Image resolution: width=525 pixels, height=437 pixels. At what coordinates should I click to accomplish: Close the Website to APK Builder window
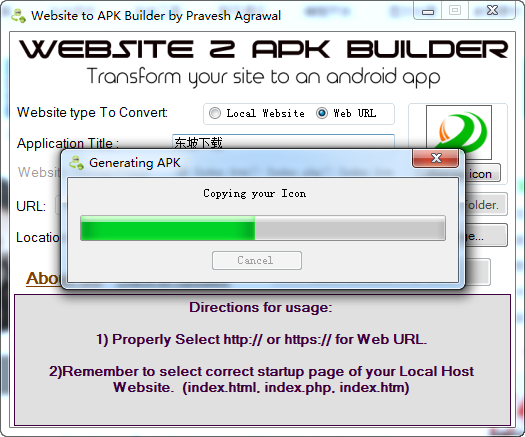pos(493,11)
